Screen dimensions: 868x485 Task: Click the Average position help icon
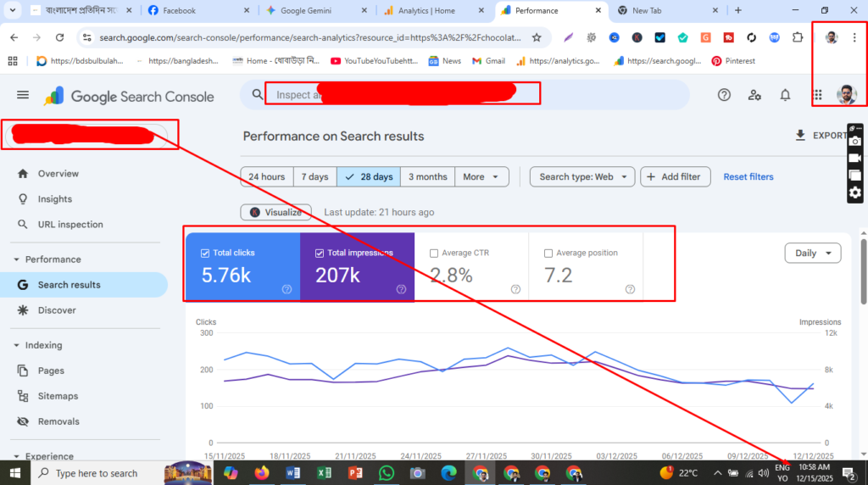click(630, 289)
